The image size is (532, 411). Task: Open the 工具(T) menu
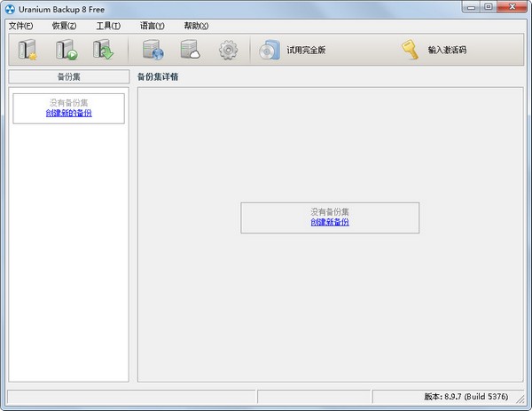108,26
